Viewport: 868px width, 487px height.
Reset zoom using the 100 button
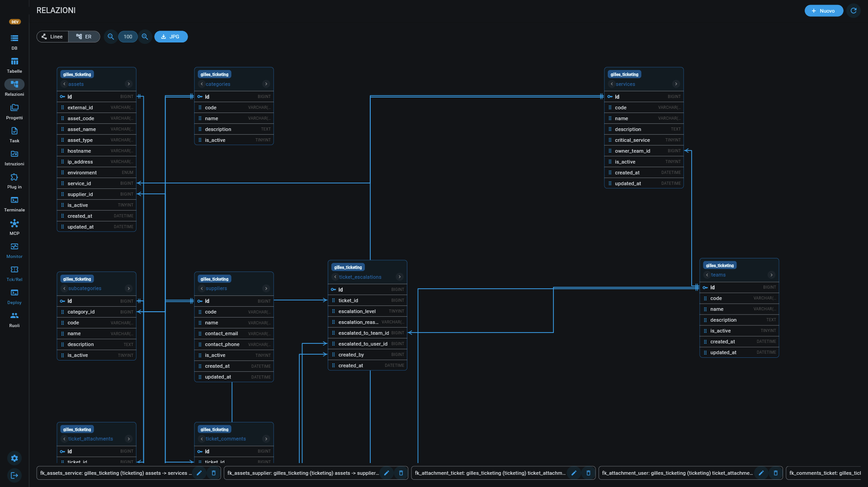tap(128, 37)
